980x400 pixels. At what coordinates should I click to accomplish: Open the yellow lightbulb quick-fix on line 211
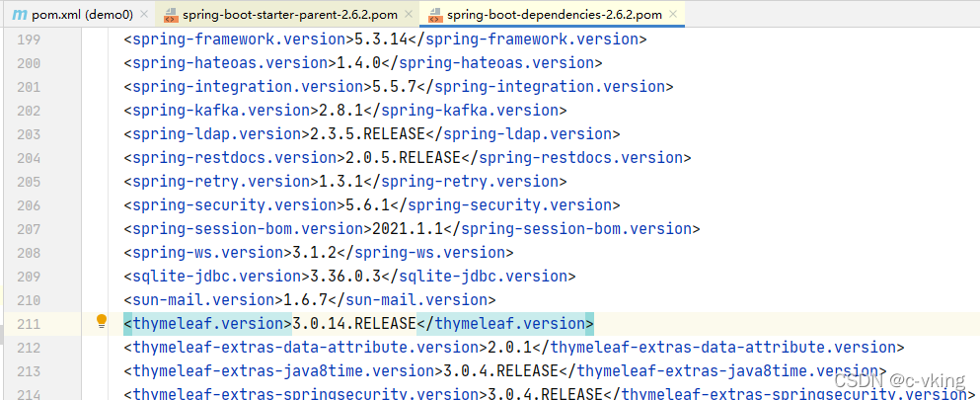click(102, 322)
